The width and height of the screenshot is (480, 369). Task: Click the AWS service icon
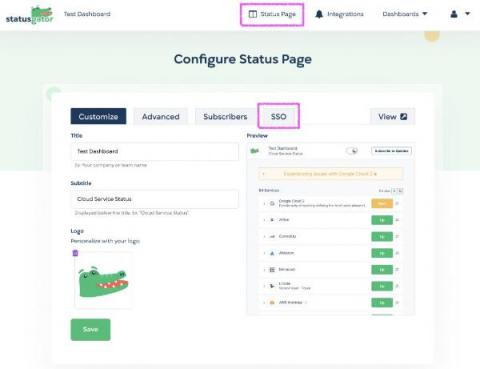coord(272,303)
